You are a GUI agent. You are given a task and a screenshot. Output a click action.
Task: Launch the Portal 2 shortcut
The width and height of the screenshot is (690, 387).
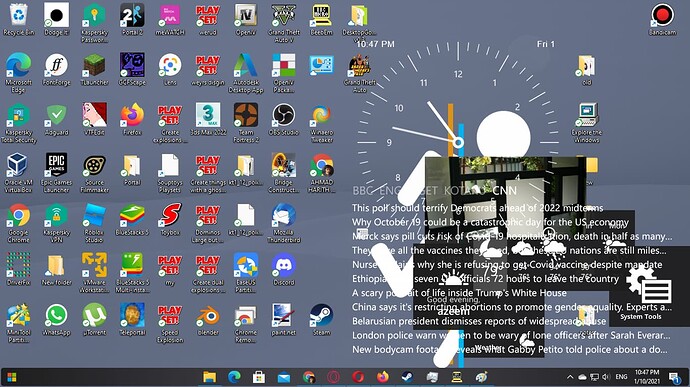(x=132, y=19)
